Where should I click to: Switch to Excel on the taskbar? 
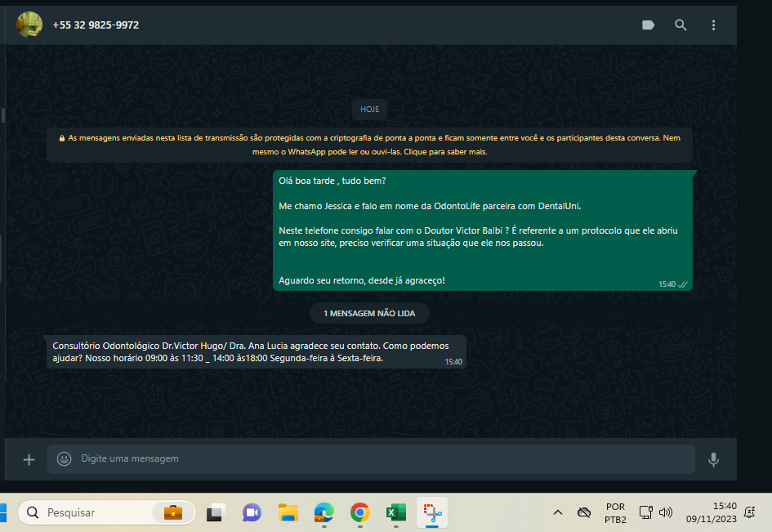pos(396,512)
